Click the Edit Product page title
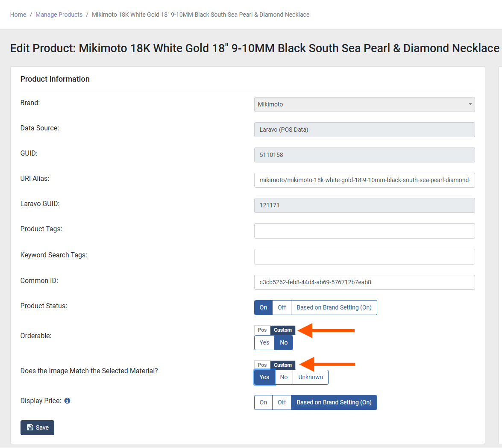Screen dimensions: 502x448 click(255, 48)
